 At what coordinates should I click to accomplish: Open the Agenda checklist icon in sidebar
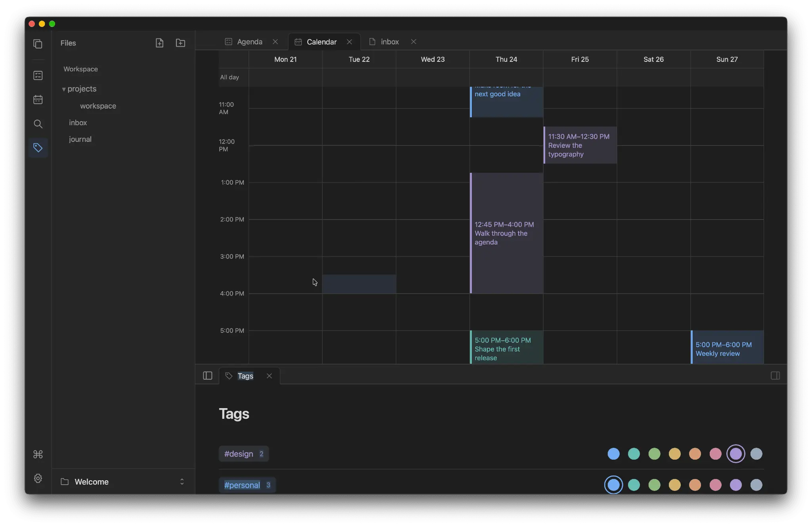click(38, 75)
